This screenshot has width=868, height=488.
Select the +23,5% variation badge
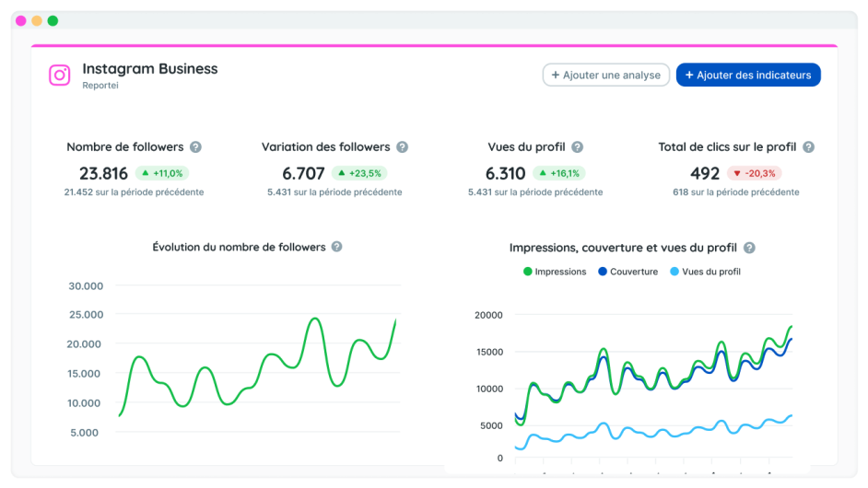tap(359, 173)
